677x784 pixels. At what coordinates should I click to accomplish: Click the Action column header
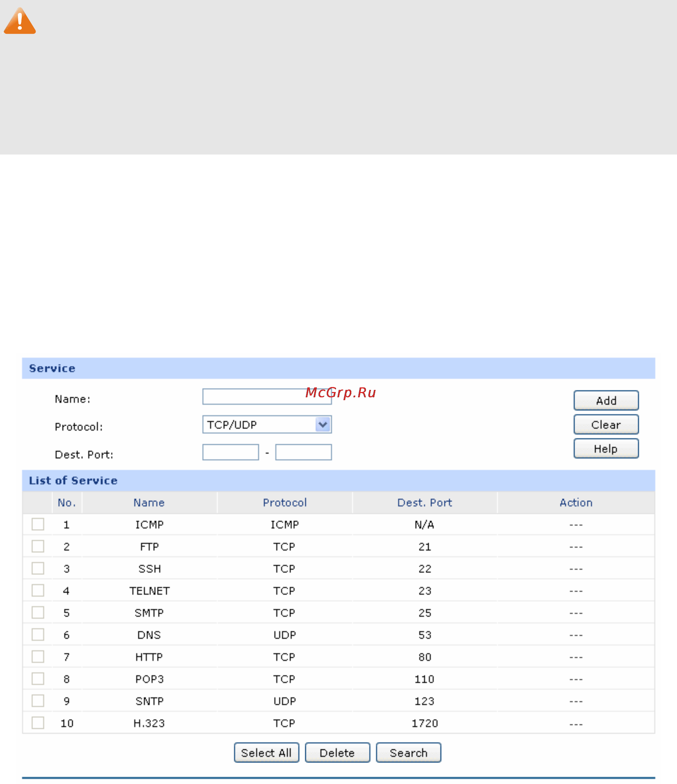(x=576, y=503)
